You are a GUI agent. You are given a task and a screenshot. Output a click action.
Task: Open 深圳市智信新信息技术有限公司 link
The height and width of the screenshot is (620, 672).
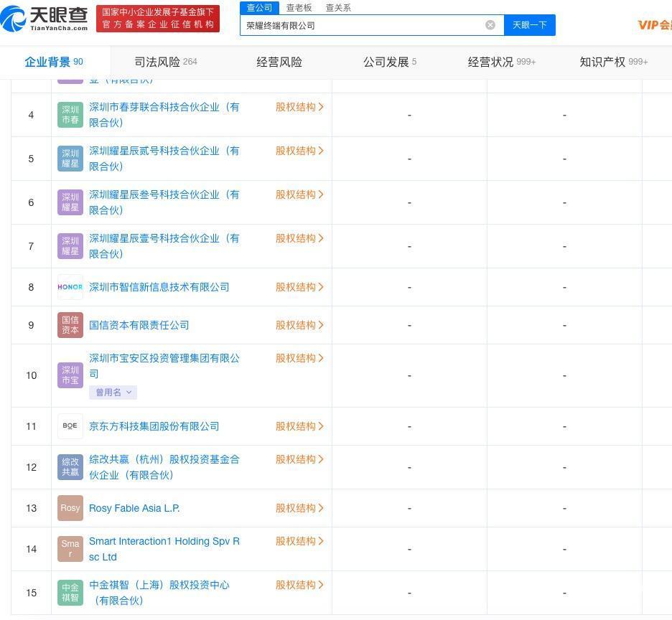(x=159, y=287)
